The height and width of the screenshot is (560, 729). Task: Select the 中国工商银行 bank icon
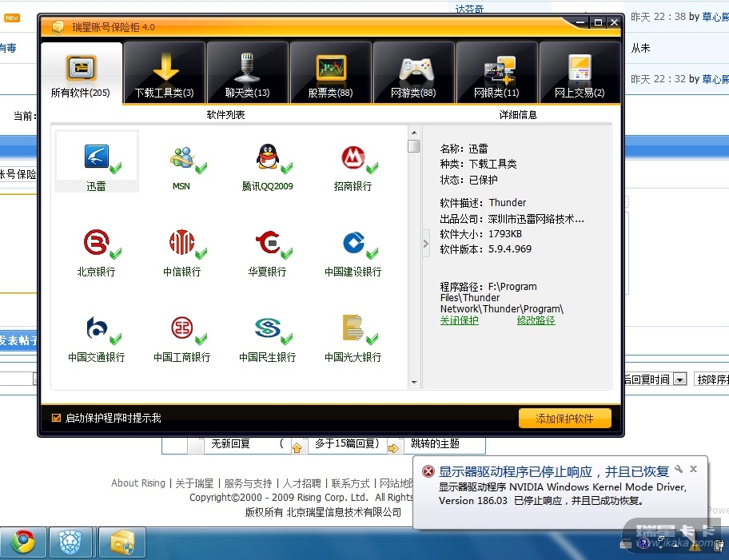pos(181,328)
